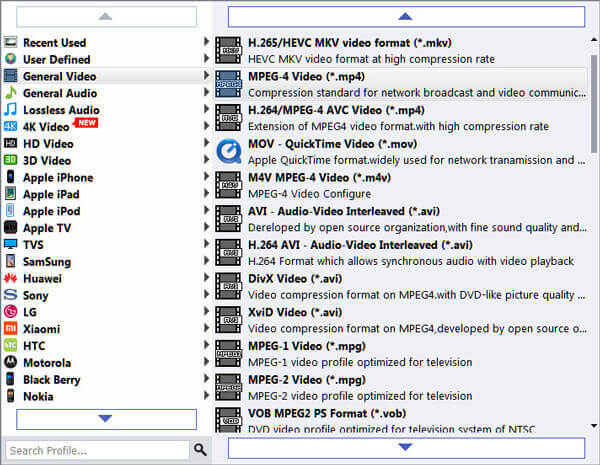
Task: Click the Search Profile input field
Action: pyautogui.click(x=98, y=450)
